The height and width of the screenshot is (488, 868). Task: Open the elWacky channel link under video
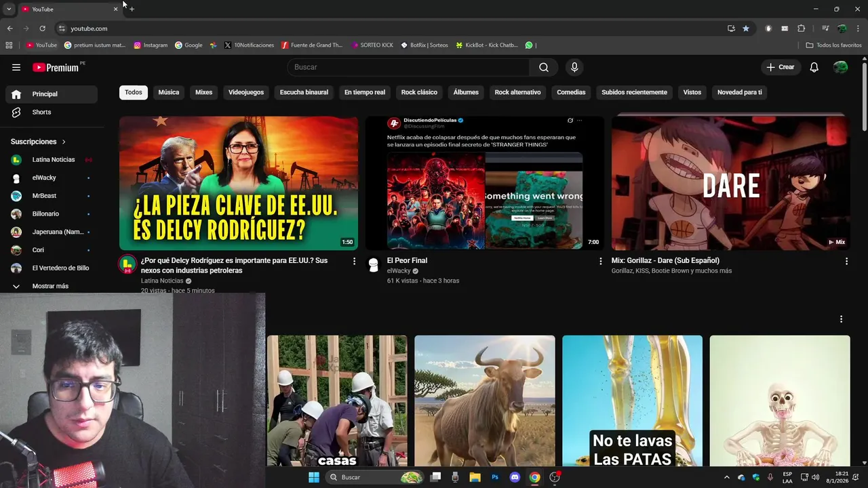point(399,270)
